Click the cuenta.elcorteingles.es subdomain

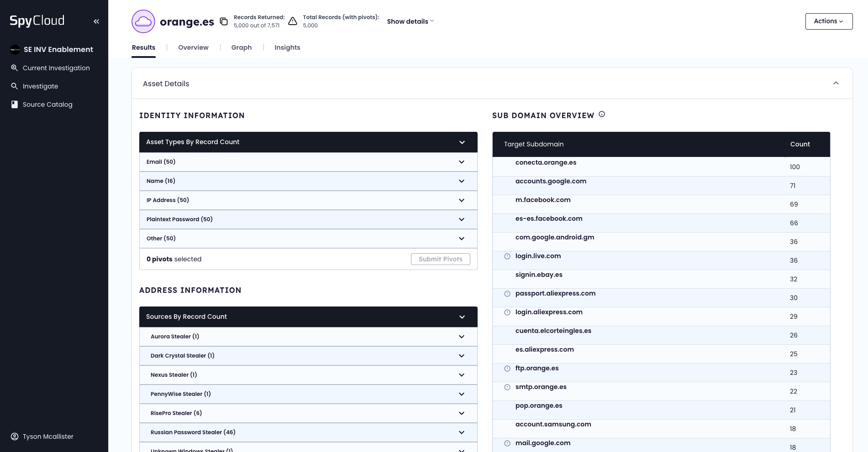(553, 331)
